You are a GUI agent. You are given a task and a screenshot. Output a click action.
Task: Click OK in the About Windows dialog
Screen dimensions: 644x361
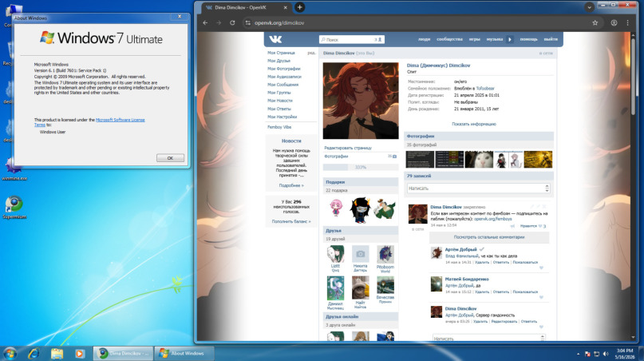click(x=170, y=158)
